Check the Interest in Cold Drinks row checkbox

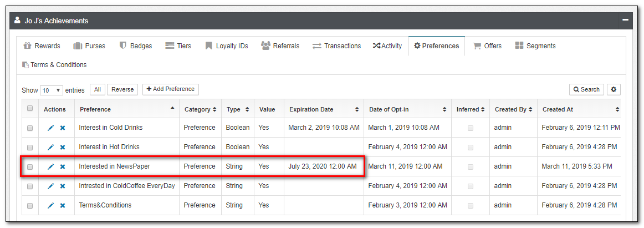[x=30, y=128]
